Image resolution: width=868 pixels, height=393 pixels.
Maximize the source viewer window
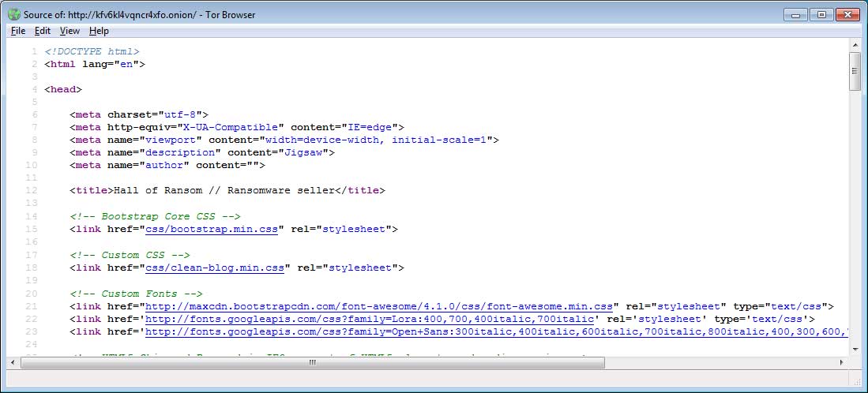[822, 15]
